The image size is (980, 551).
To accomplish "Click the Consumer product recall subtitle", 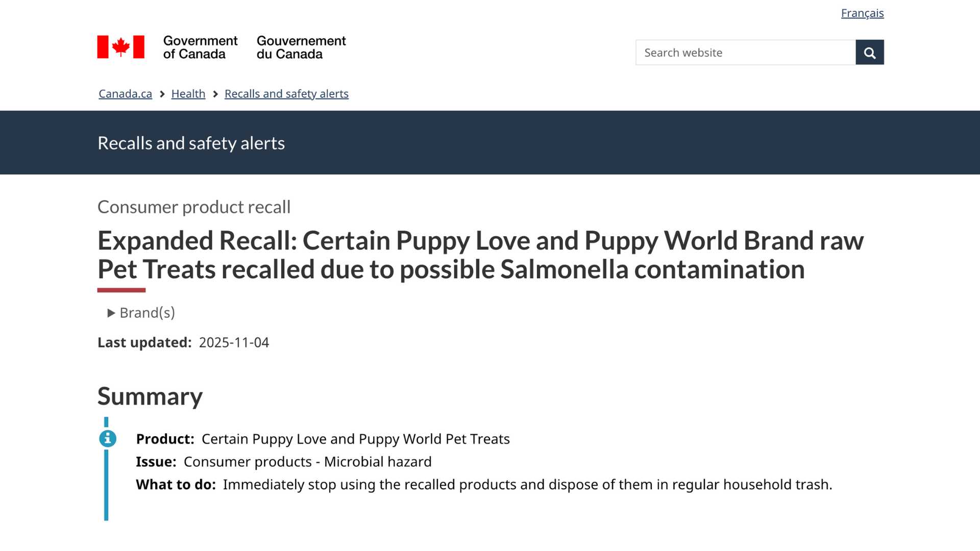I will (194, 207).
